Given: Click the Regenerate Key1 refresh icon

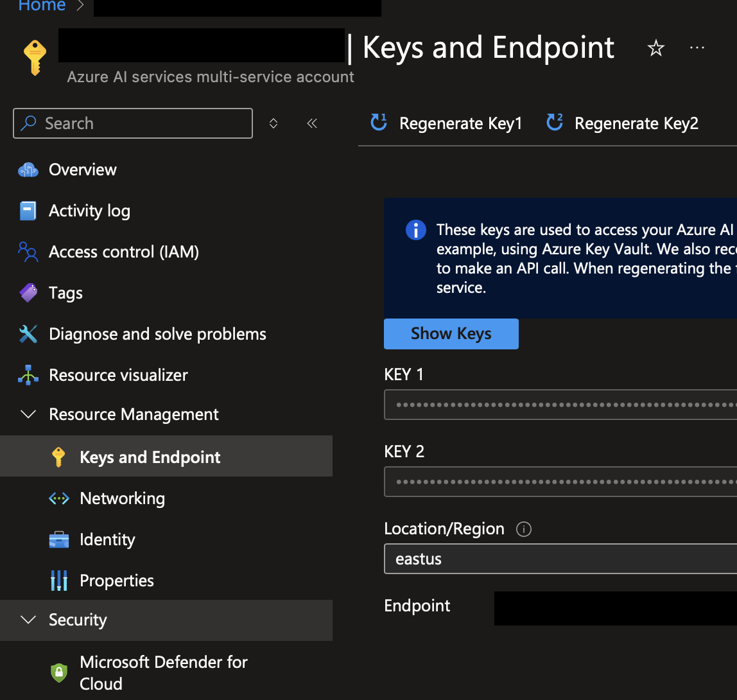Looking at the screenshot, I should click(x=378, y=122).
